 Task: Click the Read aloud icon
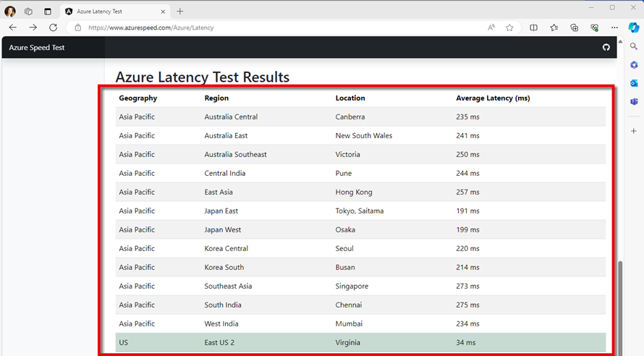pyautogui.click(x=491, y=27)
